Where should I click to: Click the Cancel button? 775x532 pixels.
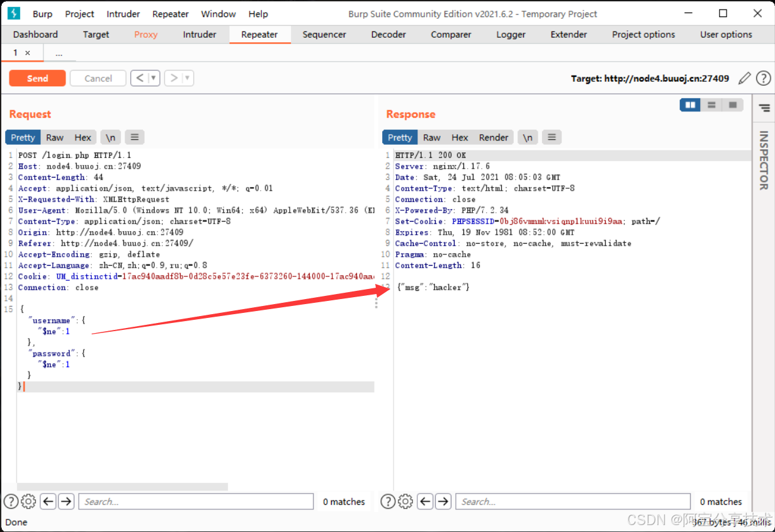click(98, 78)
